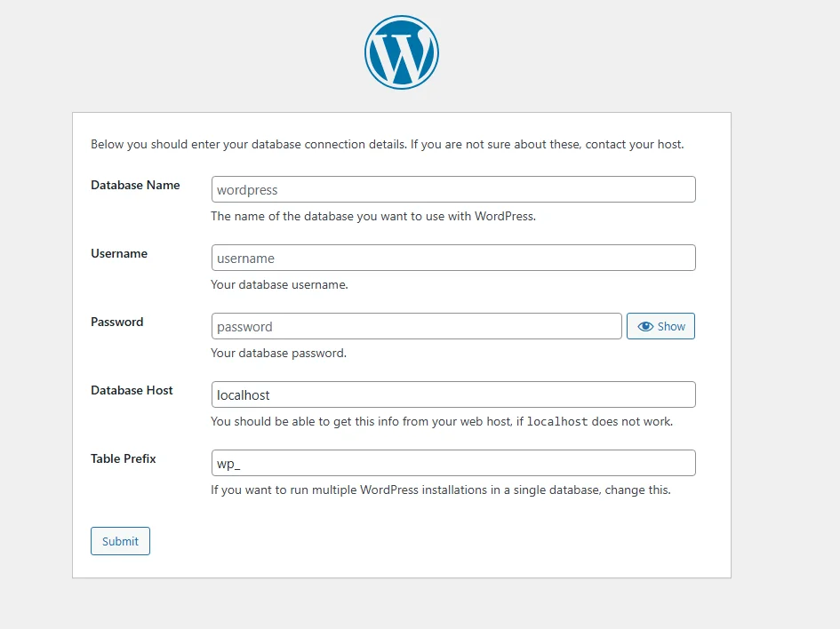Click the Password input field

(x=416, y=326)
